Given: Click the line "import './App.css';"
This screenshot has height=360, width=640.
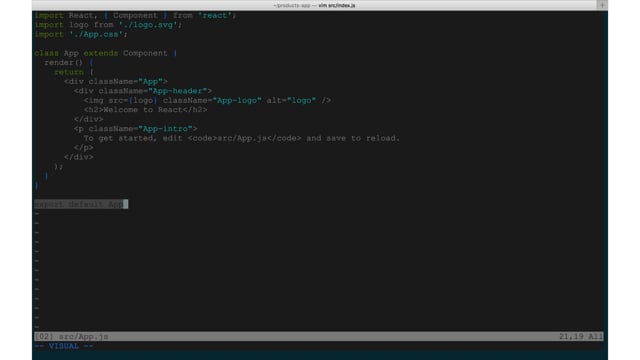Looking at the screenshot, I should click(x=81, y=34).
